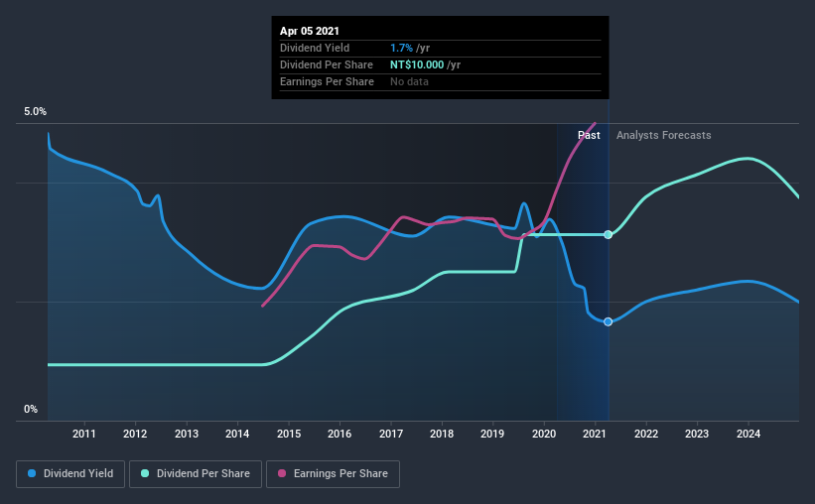Click the teal Dividend Per Share legend dot

tap(145, 473)
